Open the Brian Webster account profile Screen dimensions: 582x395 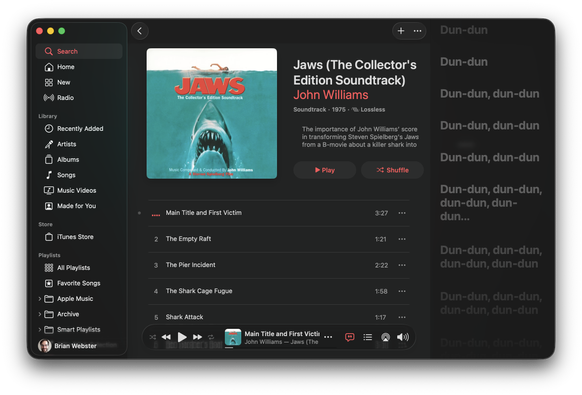tap(68, 346)
